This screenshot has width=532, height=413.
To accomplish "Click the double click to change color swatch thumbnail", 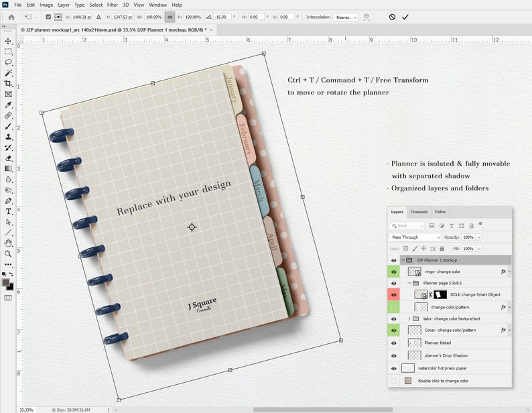I will (408, 381).
